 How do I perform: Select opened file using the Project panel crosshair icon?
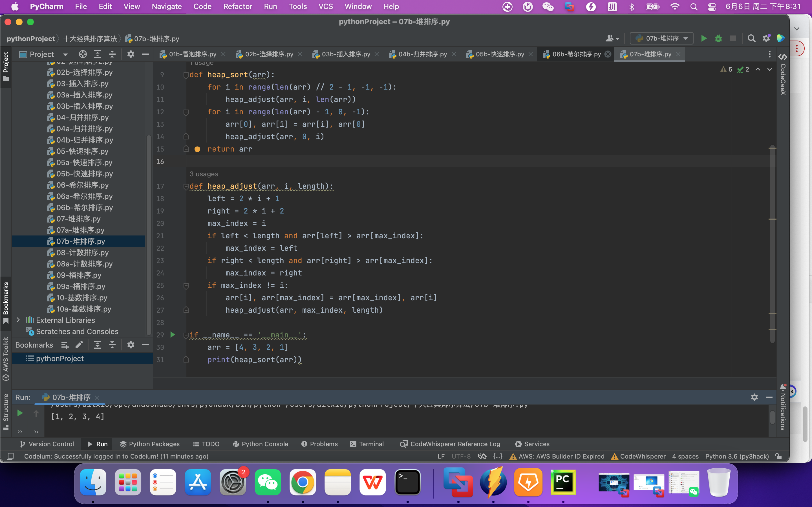[83, 54]
